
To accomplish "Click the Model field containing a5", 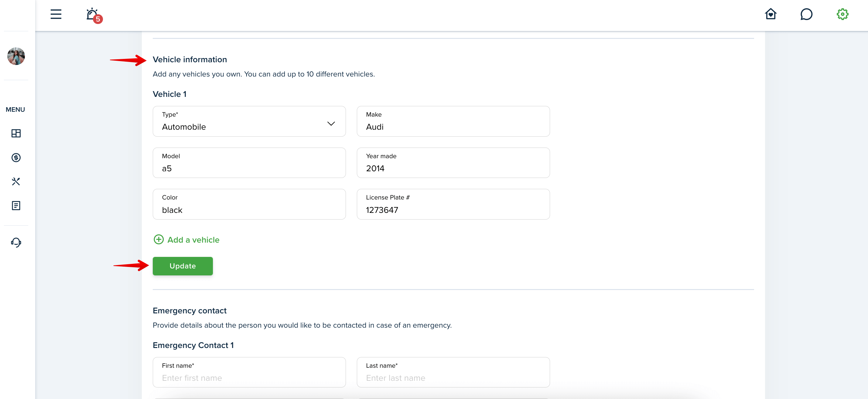I will 249,163.
